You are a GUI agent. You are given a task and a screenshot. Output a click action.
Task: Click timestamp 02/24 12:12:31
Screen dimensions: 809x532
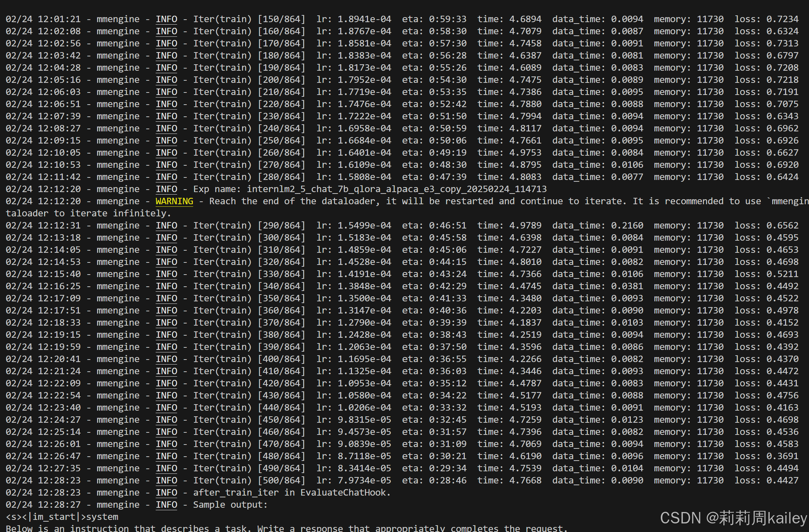click(x=43, y=225)
